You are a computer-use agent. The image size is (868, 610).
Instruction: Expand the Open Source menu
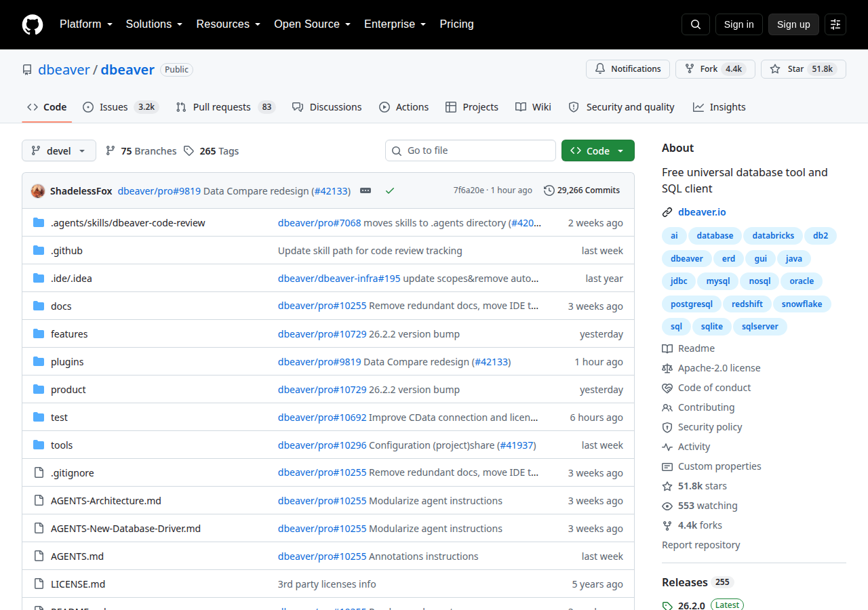click(x=313, y=24)
